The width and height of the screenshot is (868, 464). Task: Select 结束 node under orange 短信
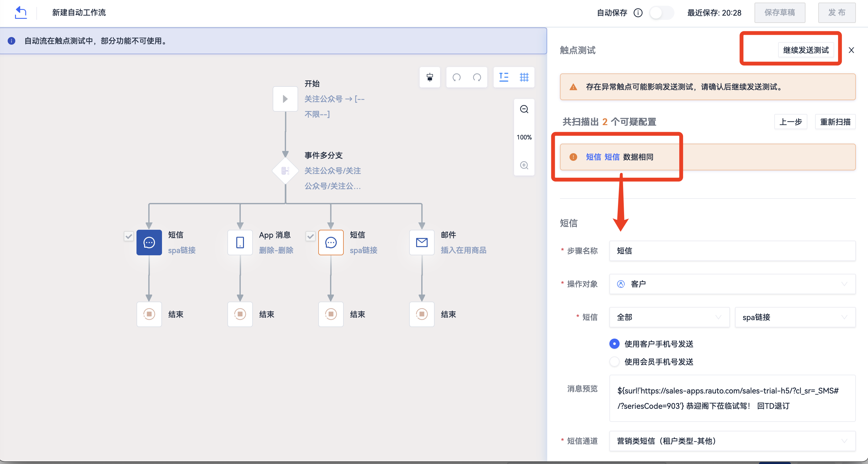tap(331, 314)
